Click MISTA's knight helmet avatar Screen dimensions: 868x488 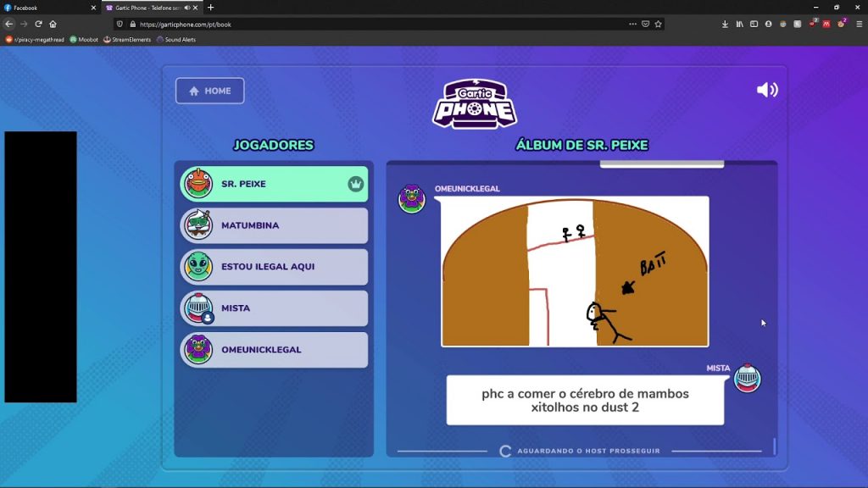(x=198, y=308)
